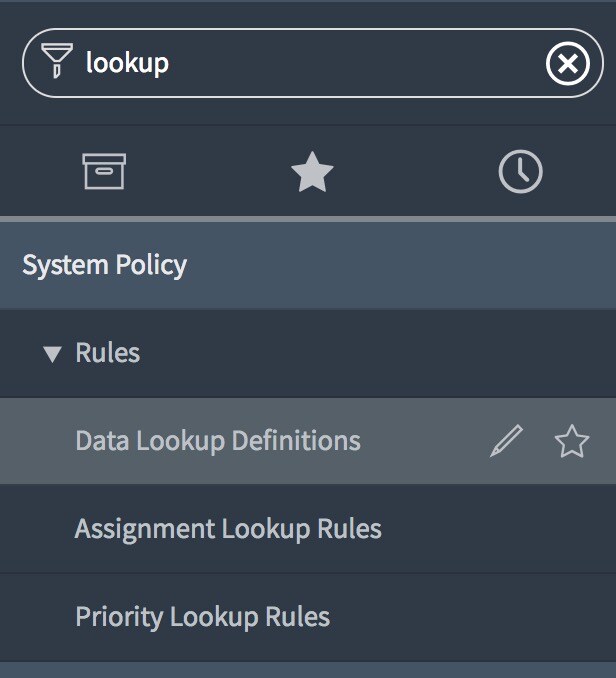Open Priority Lookup Rules module

coord(202,617)
